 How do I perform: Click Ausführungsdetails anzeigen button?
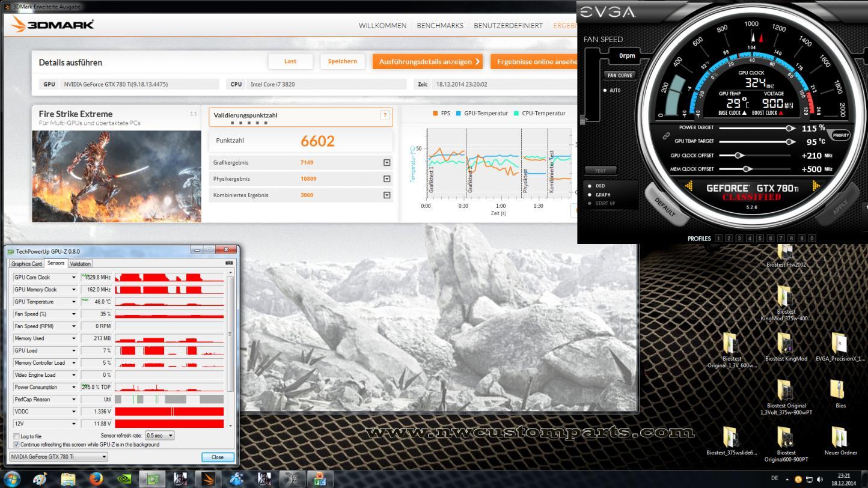tap(429, 61)
